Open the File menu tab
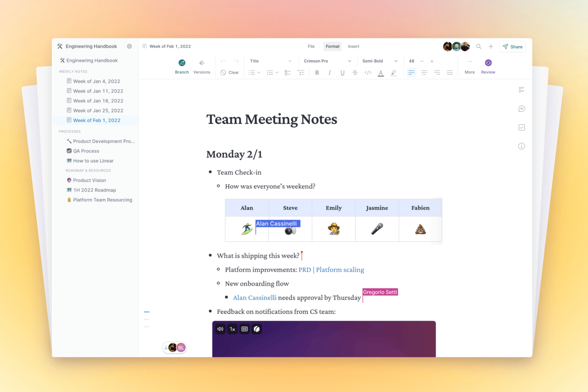This screenshot has width=588, height=392. [311, 46]
